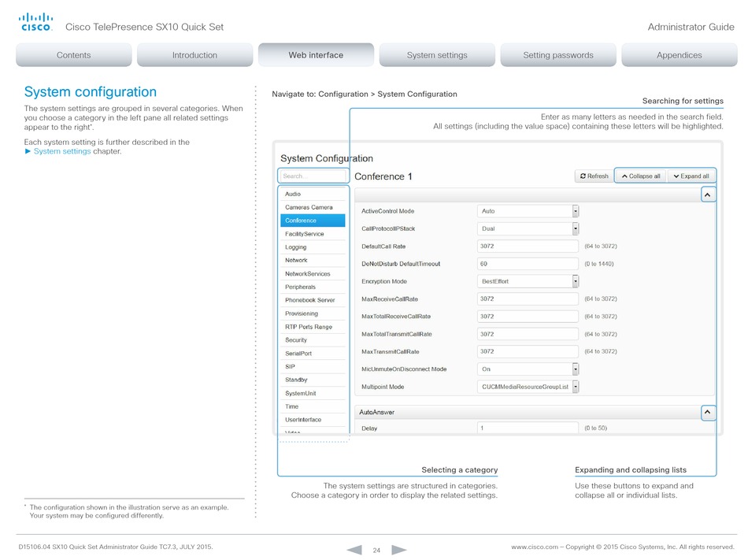
Task: Select the FacilityService category
Action: (313, 234)
